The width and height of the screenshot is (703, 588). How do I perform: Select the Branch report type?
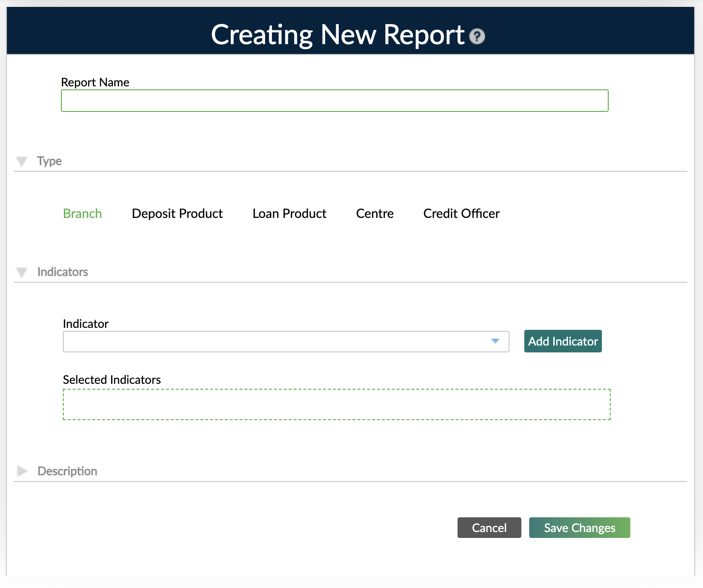coord(82,214)
